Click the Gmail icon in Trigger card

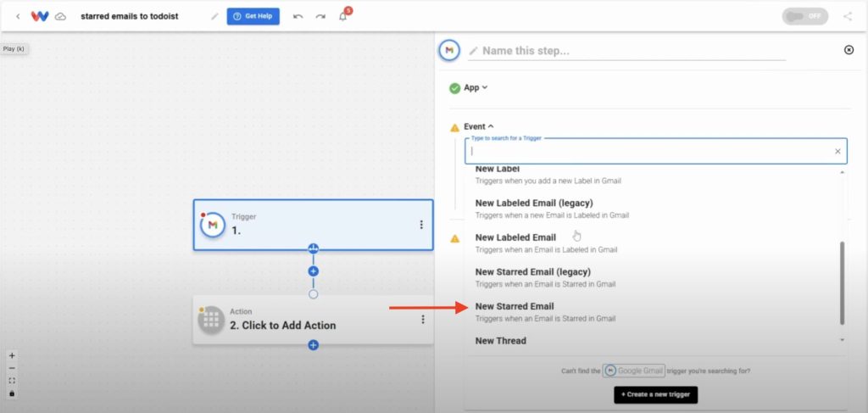click(x=213, y=225)
